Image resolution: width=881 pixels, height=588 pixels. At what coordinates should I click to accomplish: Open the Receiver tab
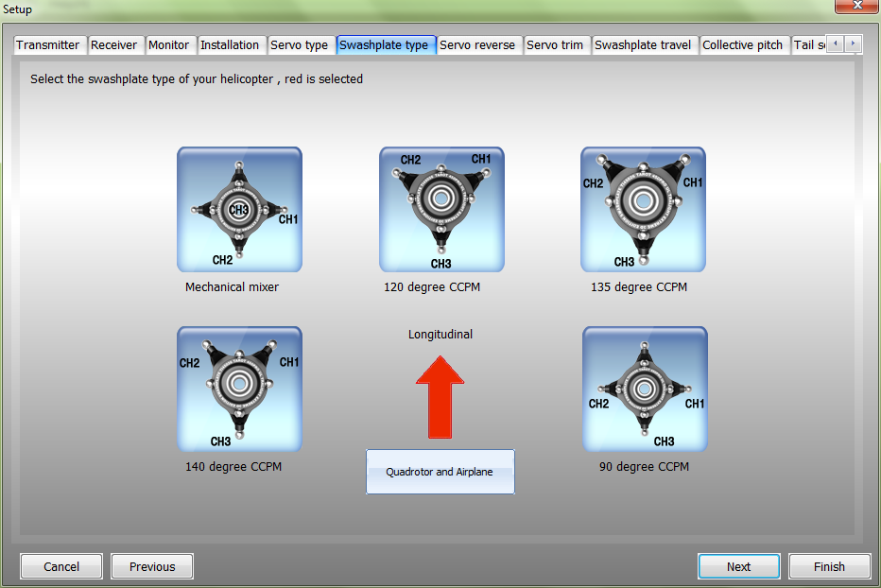114,45
